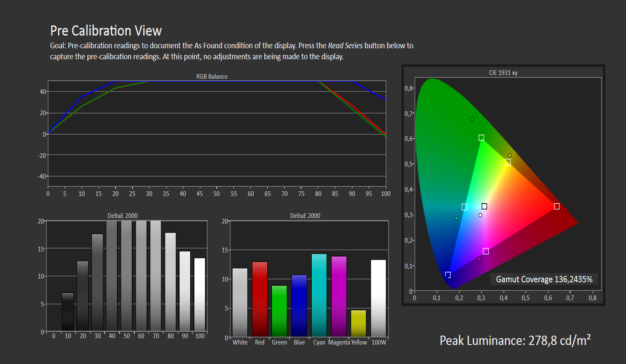626x364 pixels.
Task: Click the measured green circle in CIE diagram
Action: coord(472,119)
